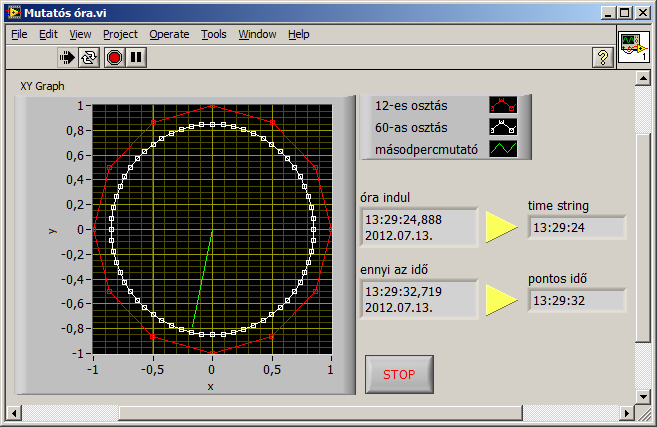The image size is (657, 427).
Task: Click the óra indul timestamp field
Action: pyautogui.click(x=419, y=228)
